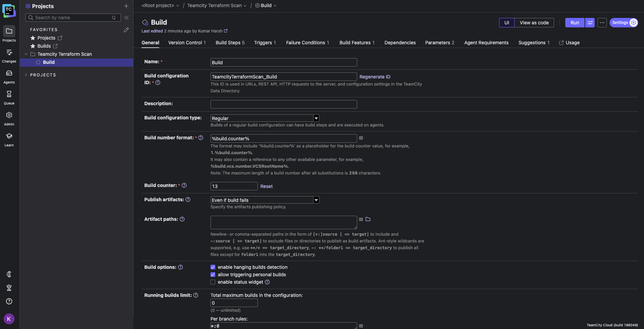This screenshot has height=329, width=644.
Task: Toggle the Settings switch
Action: 624,23
